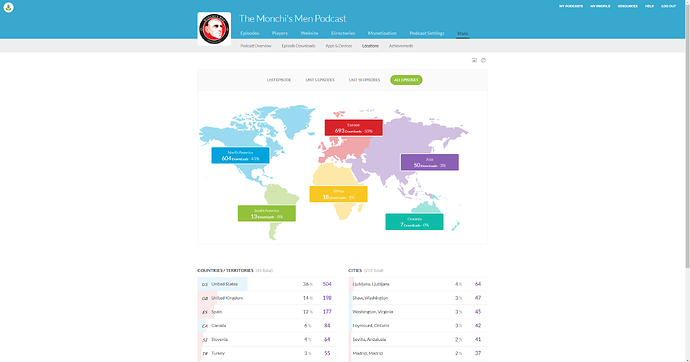Click the Monchi's Men podcast artwork
Image resolution: width=690 pixels, height=362 pixels.
(214, 29)
